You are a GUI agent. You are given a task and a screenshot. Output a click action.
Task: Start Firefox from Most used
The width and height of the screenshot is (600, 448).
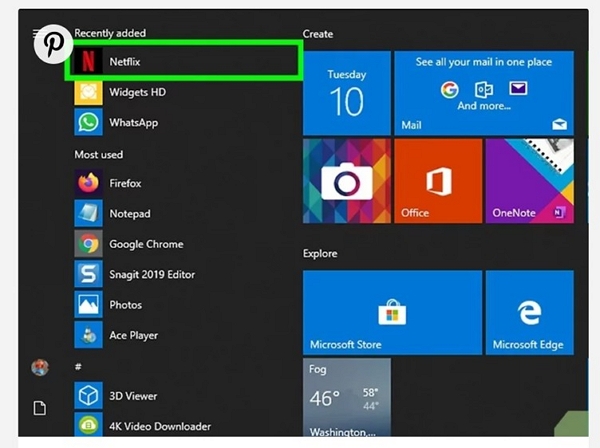point(88,183)
